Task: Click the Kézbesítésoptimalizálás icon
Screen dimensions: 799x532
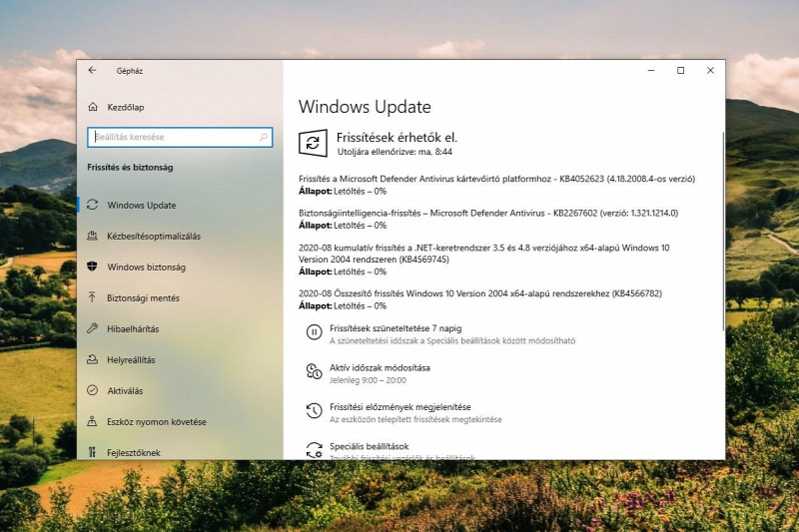Action: [92, 236]
